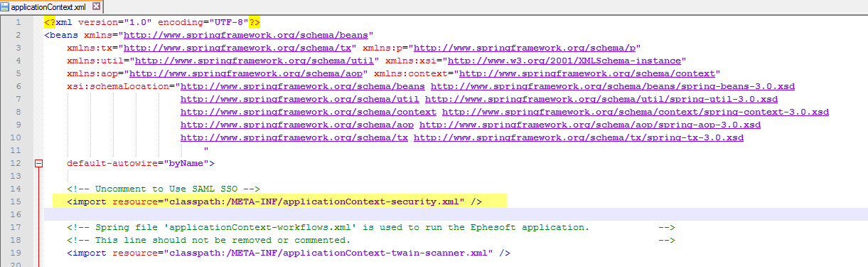The height and width of the screenshot is (267, 868).
Task: Click line number 19 in the margin
Action: [16, 253]
